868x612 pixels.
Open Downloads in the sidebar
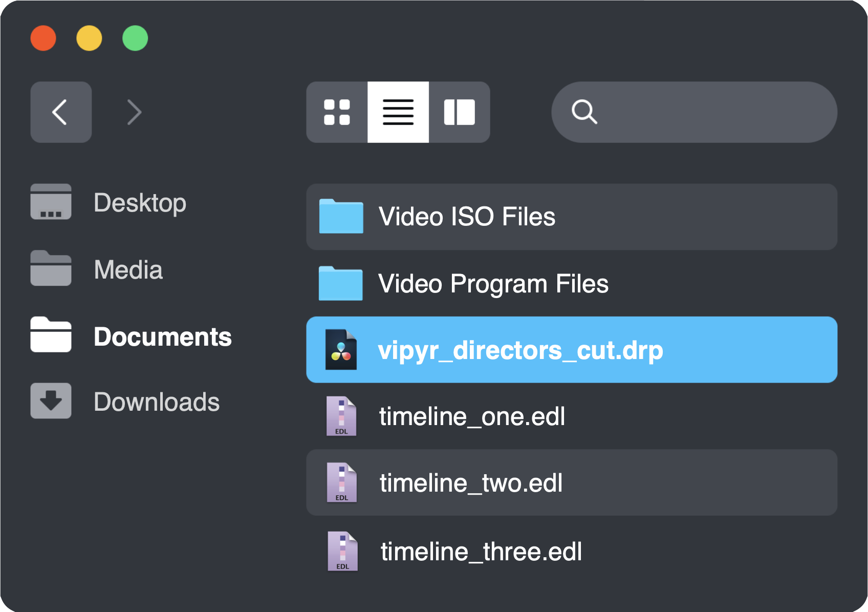(x=157, y=402)
